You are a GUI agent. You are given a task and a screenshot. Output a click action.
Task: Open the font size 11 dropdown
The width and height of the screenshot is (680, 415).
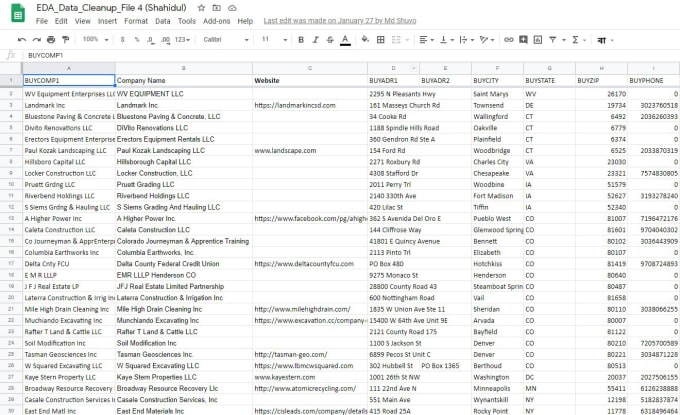coord(274,39)
